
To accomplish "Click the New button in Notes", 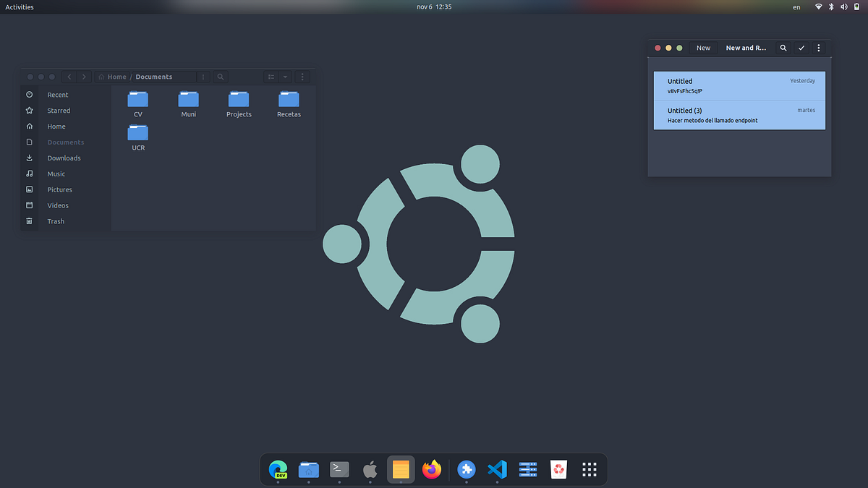I will pyautogui.click(x=704, y=48).
